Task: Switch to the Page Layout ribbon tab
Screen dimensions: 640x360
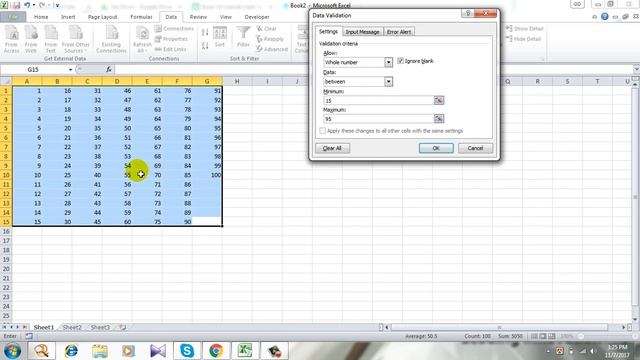Action: [102, 17]
